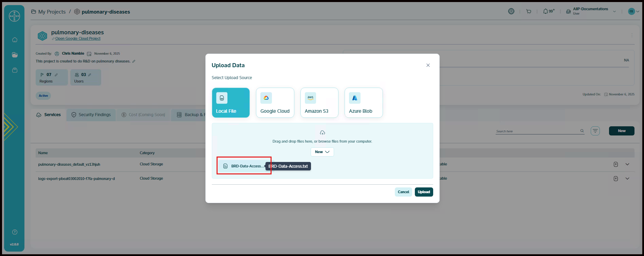Open the New dropdown in upload area
This screenshot has height=256, width=644.
click(322, 152)
